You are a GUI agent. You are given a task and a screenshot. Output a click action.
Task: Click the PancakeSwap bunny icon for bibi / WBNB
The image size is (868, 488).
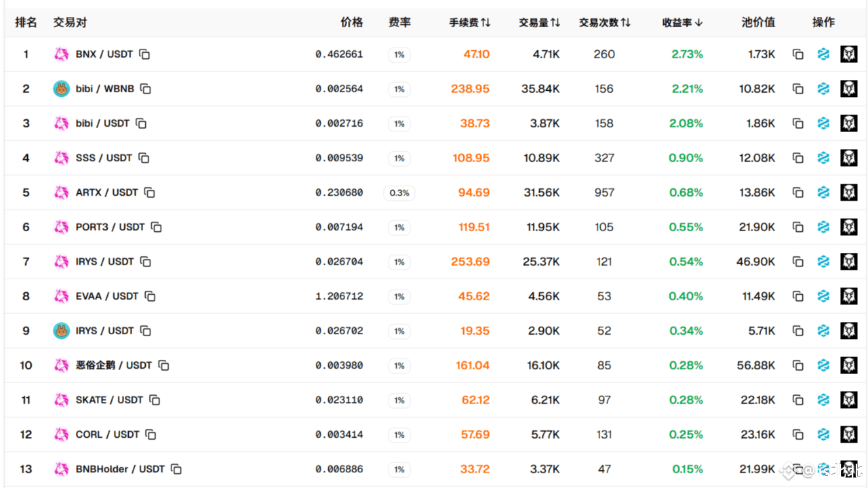point(62,89)
